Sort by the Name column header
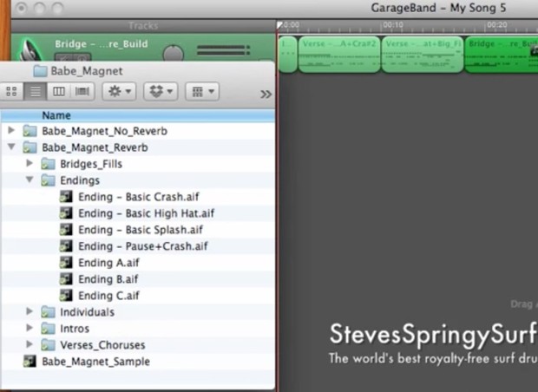The width and height of the screenshot is (538, 392). (x=137, y=115)
